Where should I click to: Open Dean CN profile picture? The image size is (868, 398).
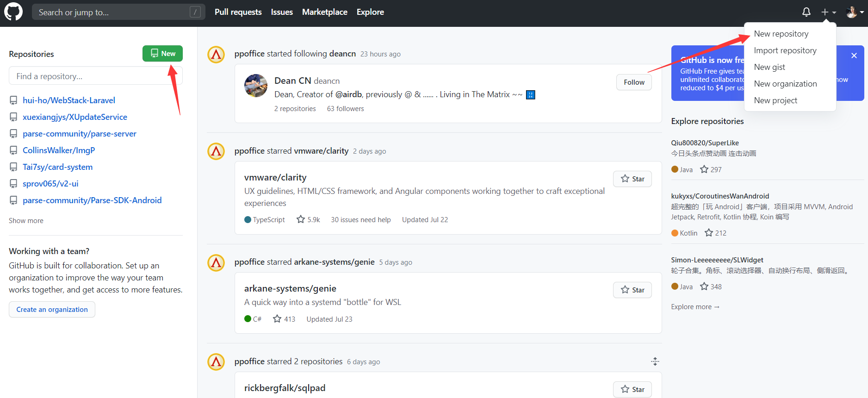pos(256,86)
